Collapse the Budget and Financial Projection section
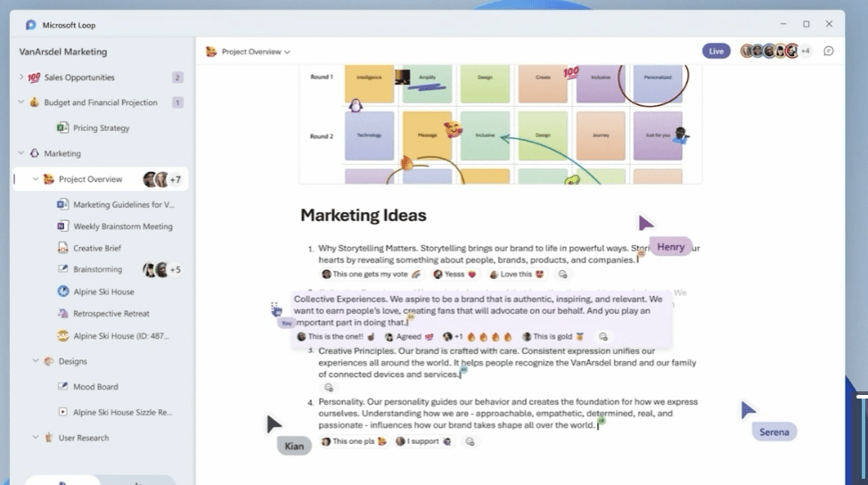 21,103
